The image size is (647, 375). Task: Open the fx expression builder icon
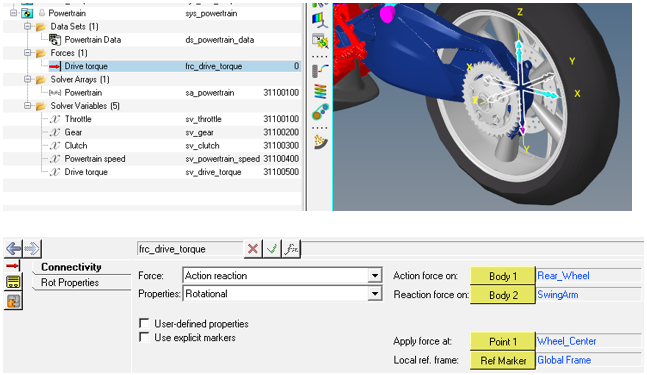[291, 249]
